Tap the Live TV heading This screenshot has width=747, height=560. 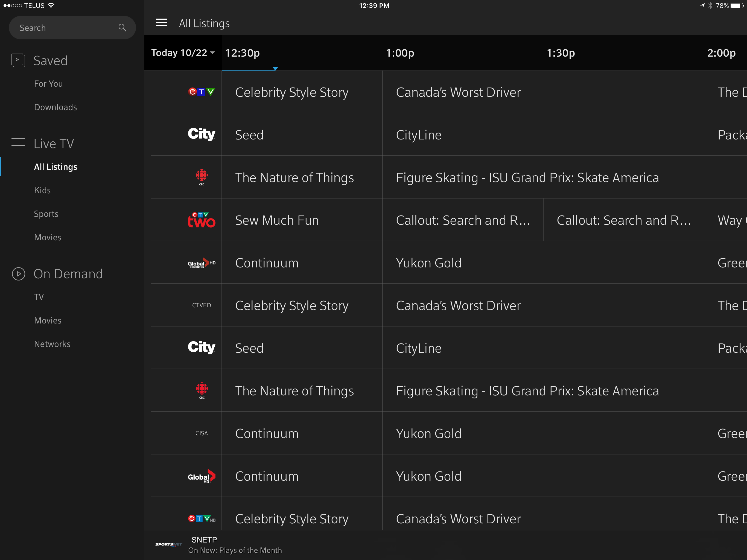53,144
